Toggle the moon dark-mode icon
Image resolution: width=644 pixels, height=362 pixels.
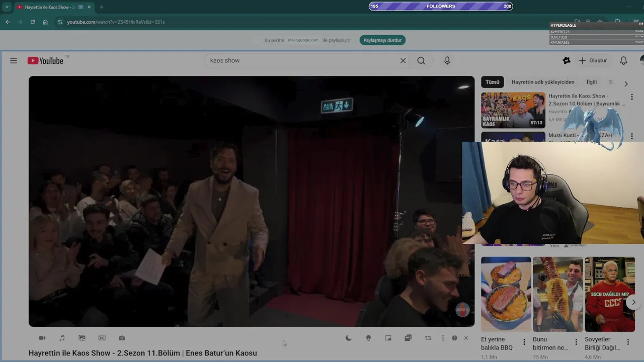click(x=348, y=338)
